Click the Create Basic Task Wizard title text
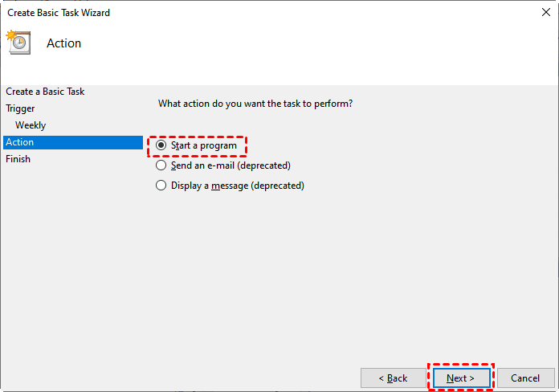 (x=59, y=13)
